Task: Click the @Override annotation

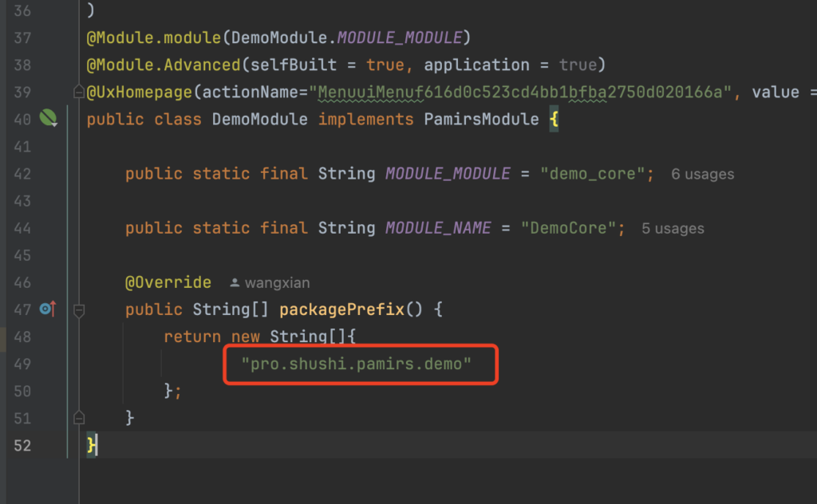Action: click(x=168, y=282)
